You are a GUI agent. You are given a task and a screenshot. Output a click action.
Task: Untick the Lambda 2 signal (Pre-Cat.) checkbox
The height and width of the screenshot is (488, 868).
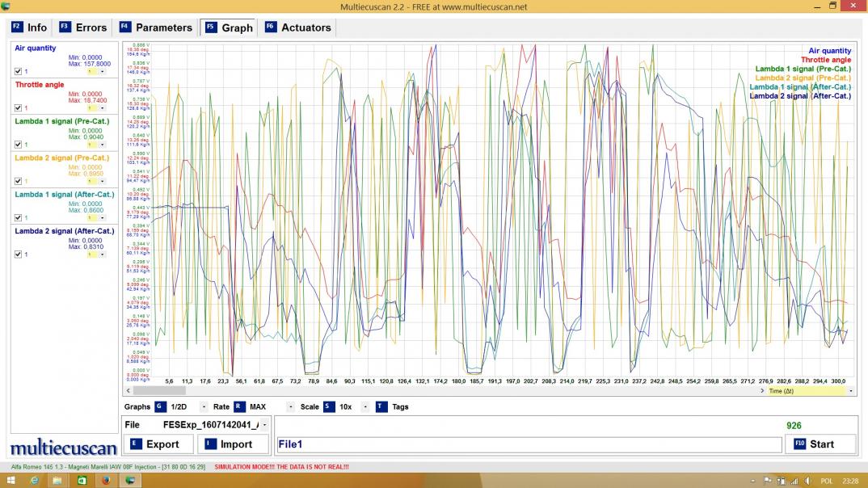[x=19, y=181]
